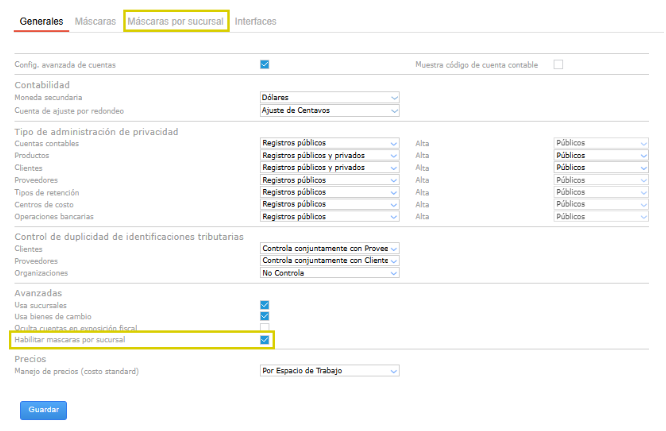The image size is (666, 431).
Task: Open Manejo de precios dropdown
Action: (x=329, y=370)
